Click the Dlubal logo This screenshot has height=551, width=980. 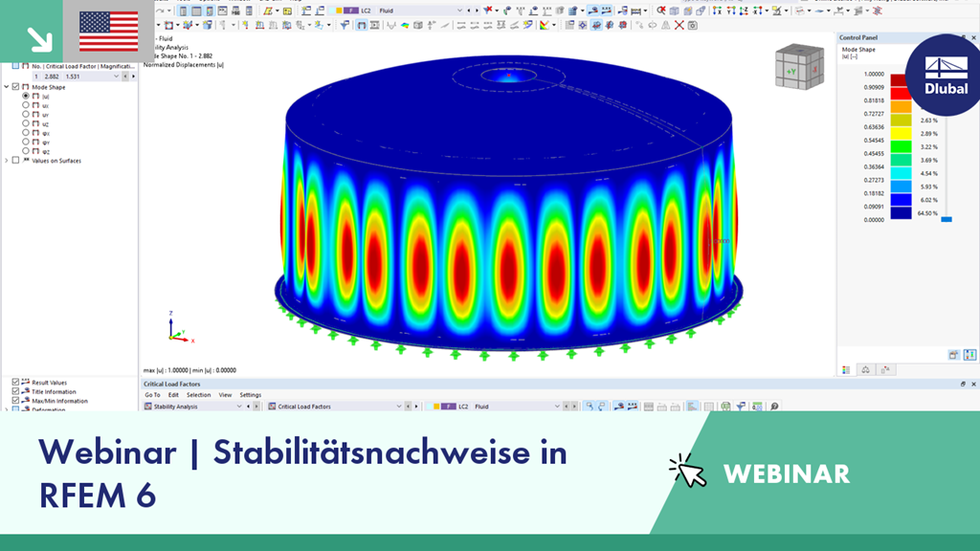pos(947,75)
